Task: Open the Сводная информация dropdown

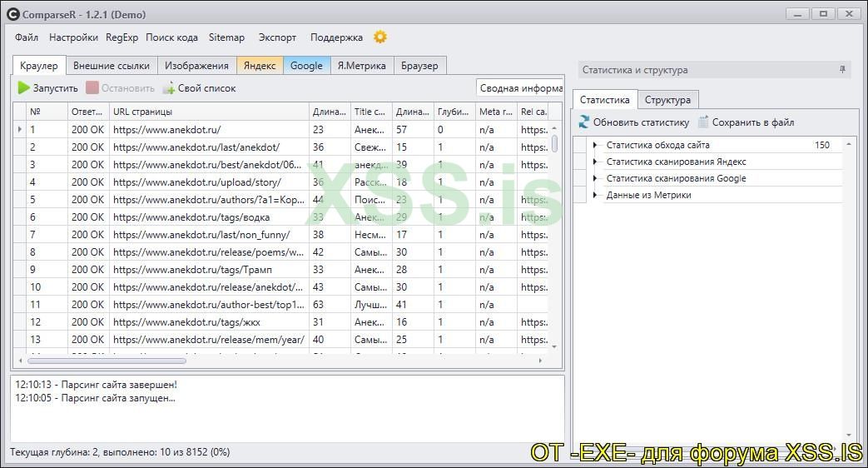Action: coord(520,88)
